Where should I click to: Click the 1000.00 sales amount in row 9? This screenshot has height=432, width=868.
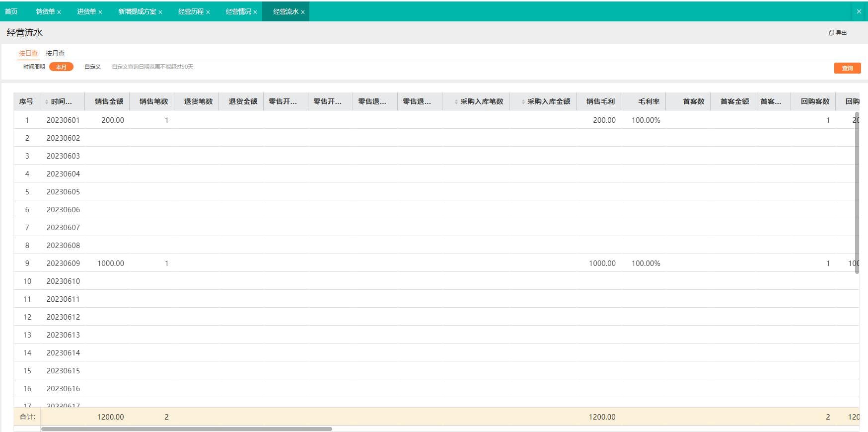(x=111, y=263)
